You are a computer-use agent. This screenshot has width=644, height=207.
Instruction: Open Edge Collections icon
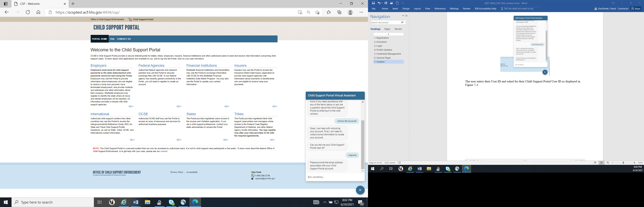click(339, 12)
